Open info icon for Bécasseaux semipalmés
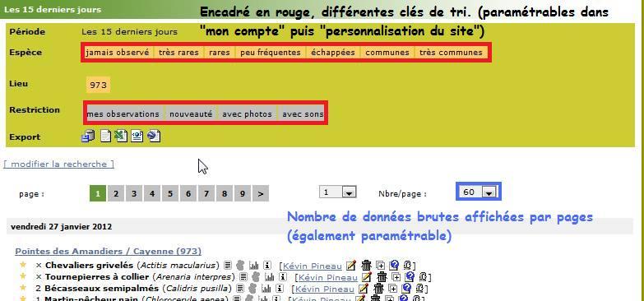The height and width of the screenshot is (301, 644). coord(280,289)
